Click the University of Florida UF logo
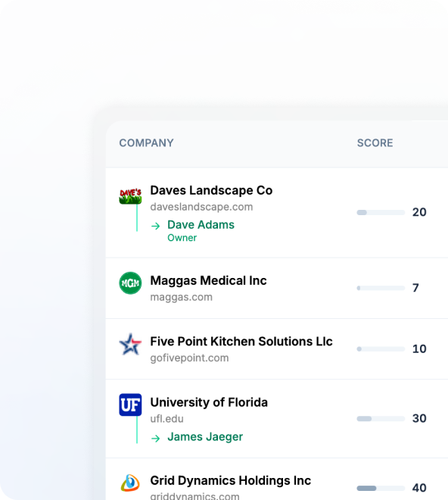This screenshot has width=448, height=500. tap(130, 405)
